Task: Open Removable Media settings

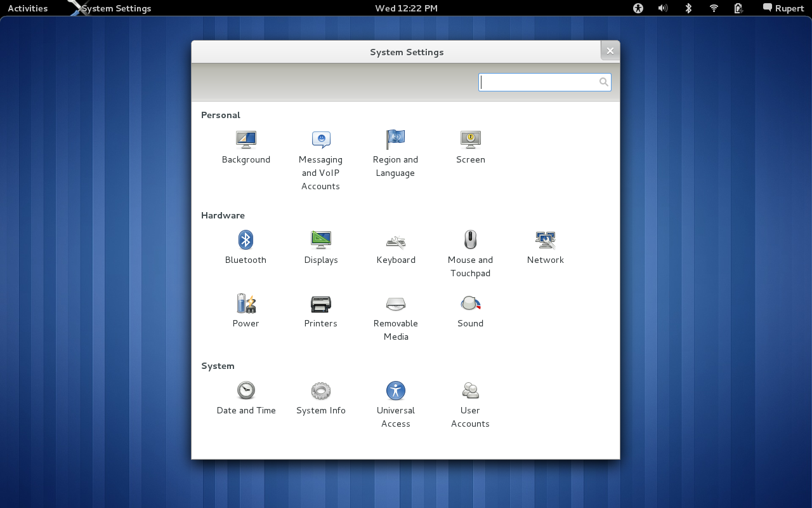Action: [x=395, y=304]
